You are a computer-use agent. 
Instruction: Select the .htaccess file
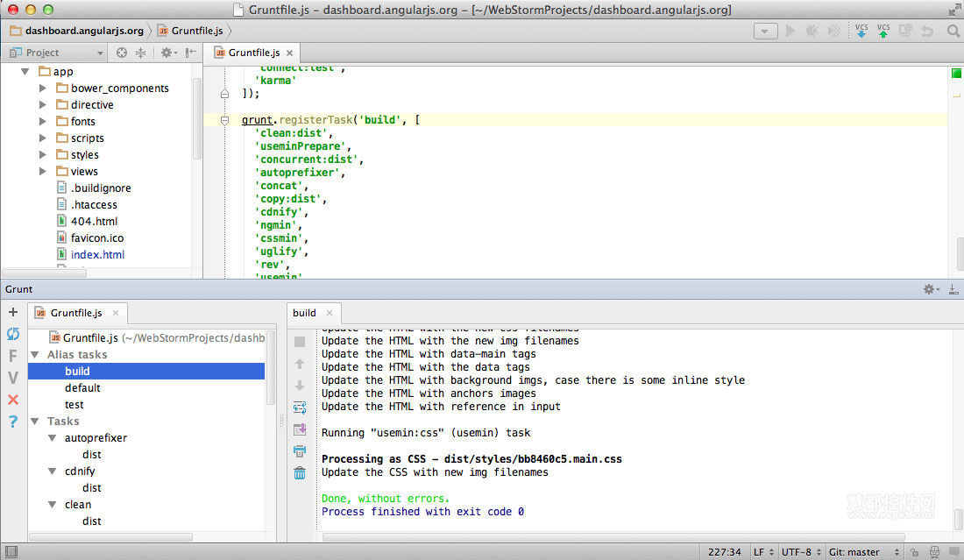(x=87, y=205)
